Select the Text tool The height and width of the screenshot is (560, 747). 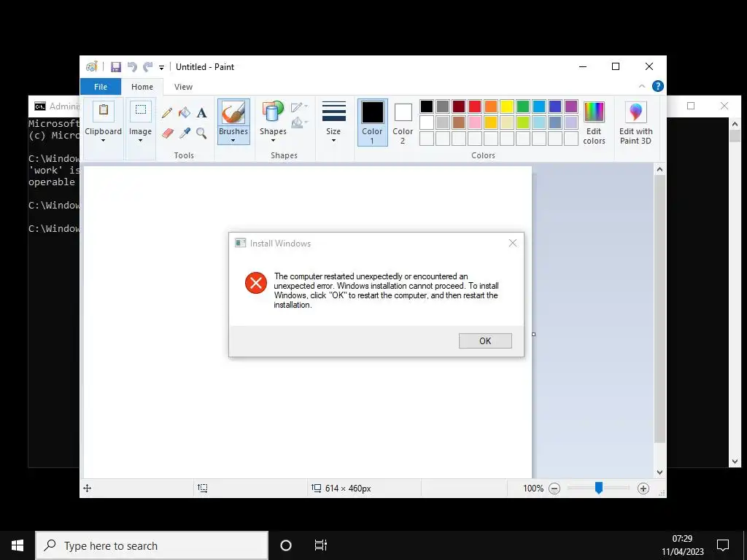click(x=201, y=113)
